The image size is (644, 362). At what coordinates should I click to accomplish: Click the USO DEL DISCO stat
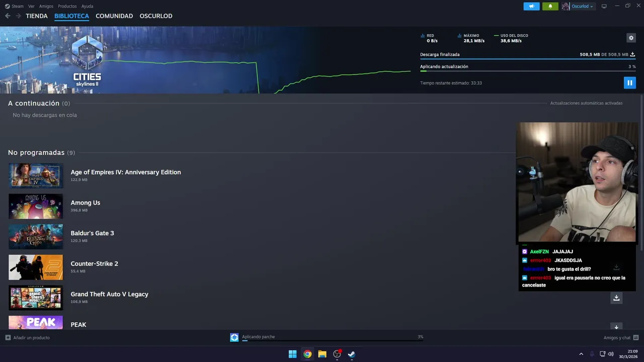click(x=511, y=38)
